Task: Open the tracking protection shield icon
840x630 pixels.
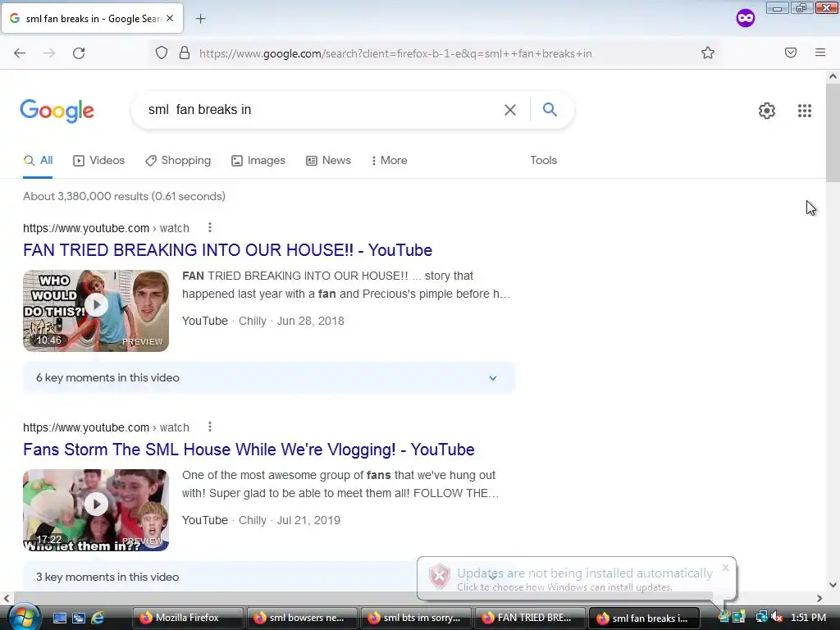Action: pos(162,53)
